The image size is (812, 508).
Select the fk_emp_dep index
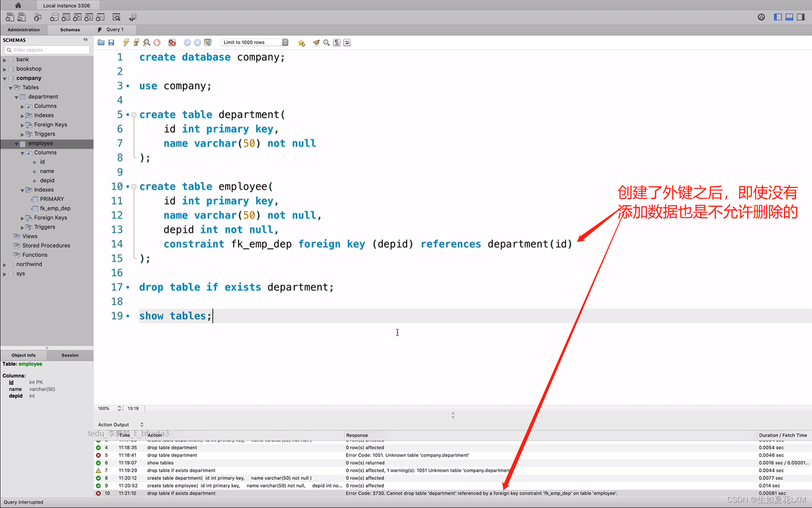click(55, 208)
